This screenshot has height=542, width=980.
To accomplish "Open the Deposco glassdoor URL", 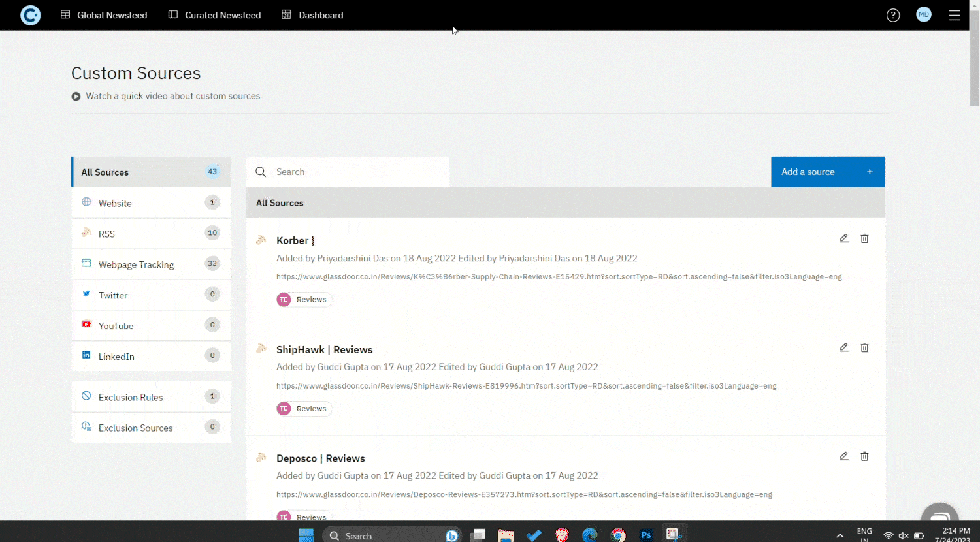I will pos(524,495).
